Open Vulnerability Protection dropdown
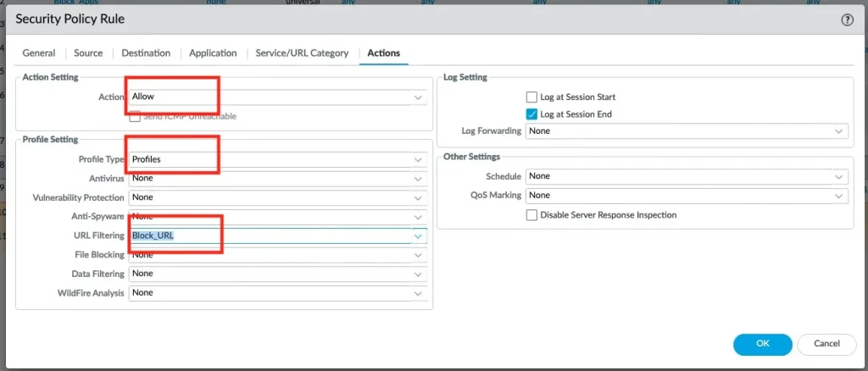Image resolution: width=868 pixels, height=371 pixels. [x=418, y=197]
